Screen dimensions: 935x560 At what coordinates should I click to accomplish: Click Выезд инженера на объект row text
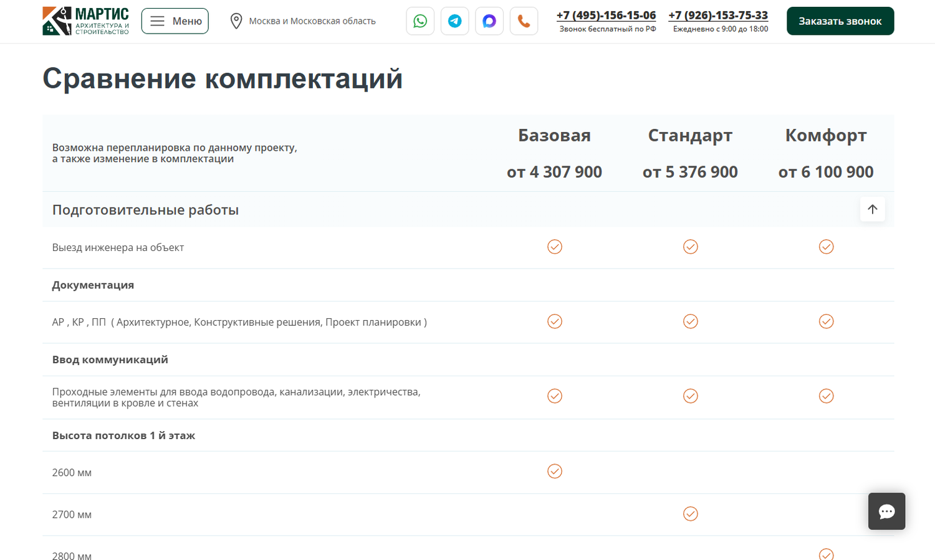[118, 248]
